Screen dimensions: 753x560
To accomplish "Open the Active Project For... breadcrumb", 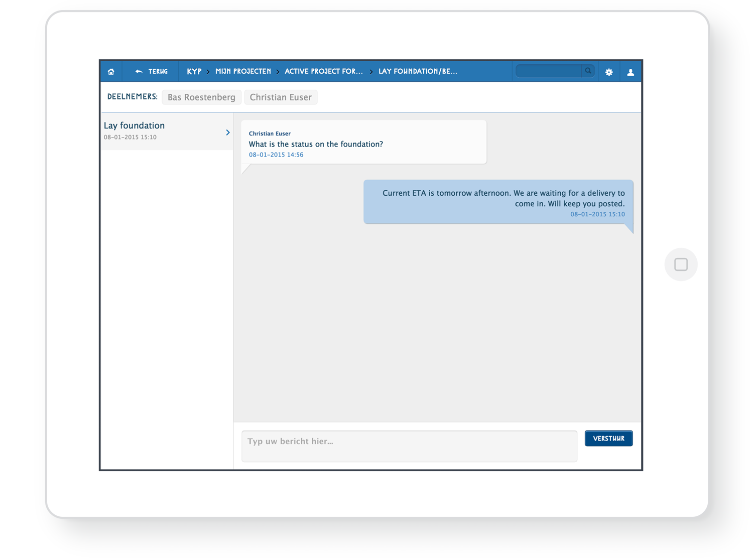I will (323, 72).
